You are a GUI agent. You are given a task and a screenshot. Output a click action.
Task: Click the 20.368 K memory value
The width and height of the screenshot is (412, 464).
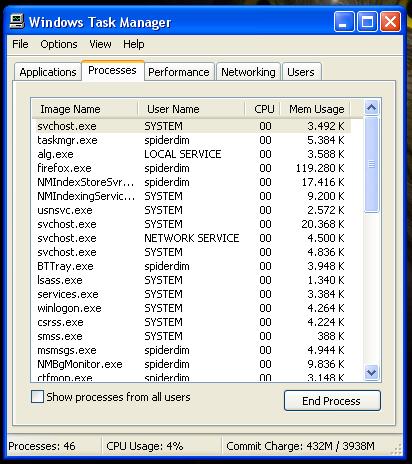click(x=323, y=224)
